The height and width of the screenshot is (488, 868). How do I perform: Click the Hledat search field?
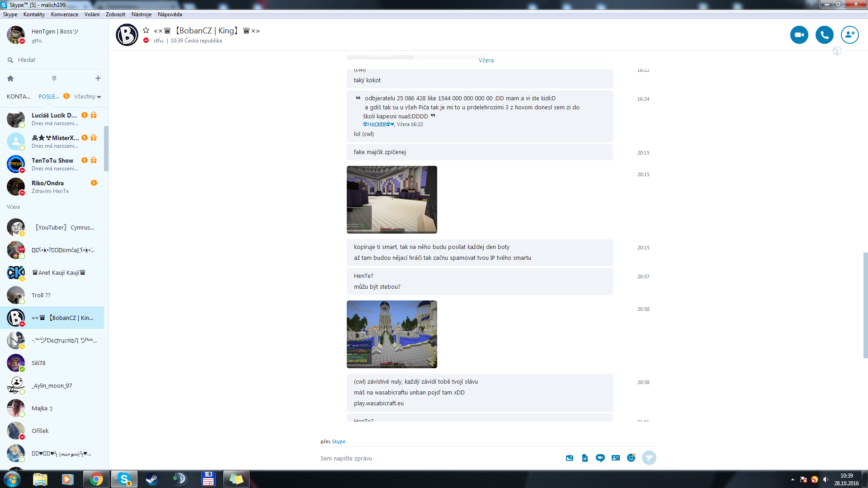click(54, 60)
